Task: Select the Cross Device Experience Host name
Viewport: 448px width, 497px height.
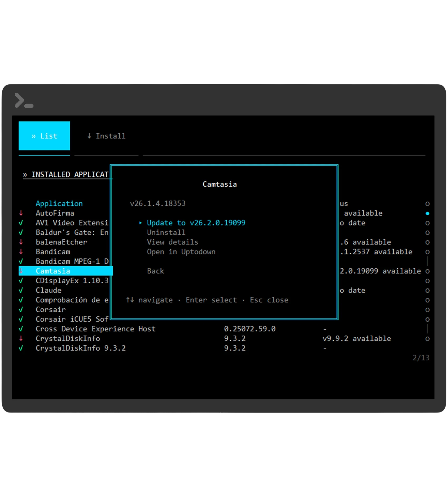Action: [x=96, y=329]
